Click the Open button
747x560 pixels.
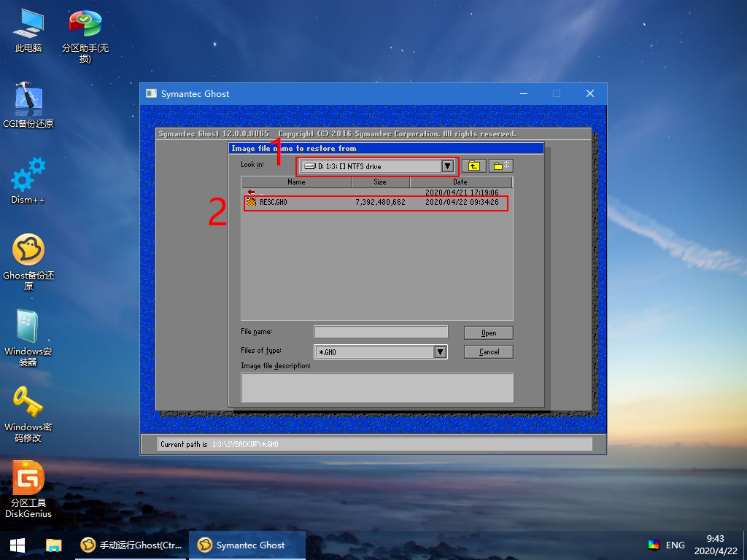coord(489,332)
